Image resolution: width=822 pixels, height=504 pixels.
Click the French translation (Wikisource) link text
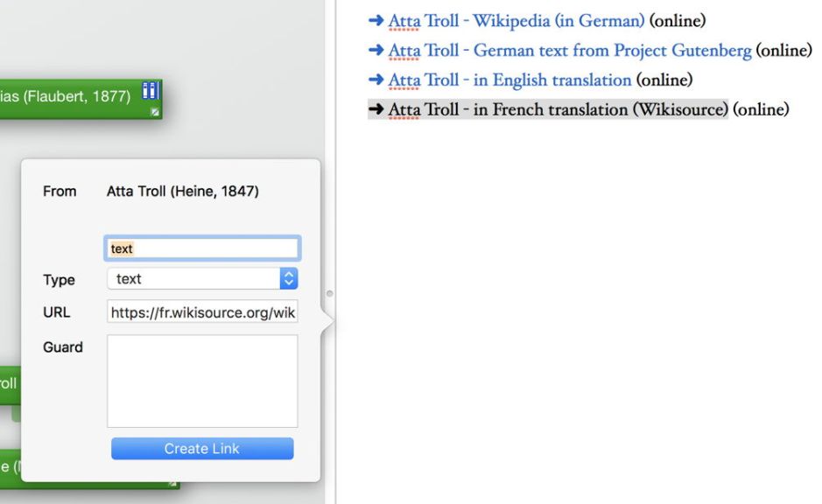[559, 110]
